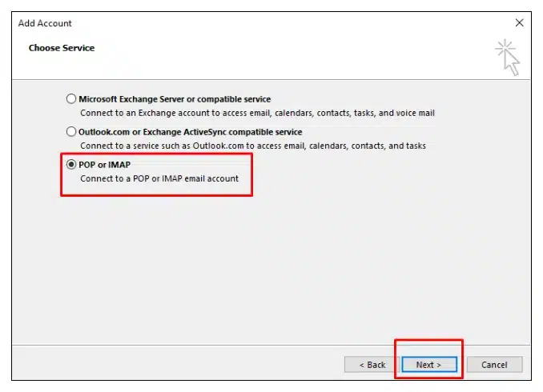Click 'Connect to a POP or IMAP email account' text
Viewport: 543px width, 392px height.
159,178
